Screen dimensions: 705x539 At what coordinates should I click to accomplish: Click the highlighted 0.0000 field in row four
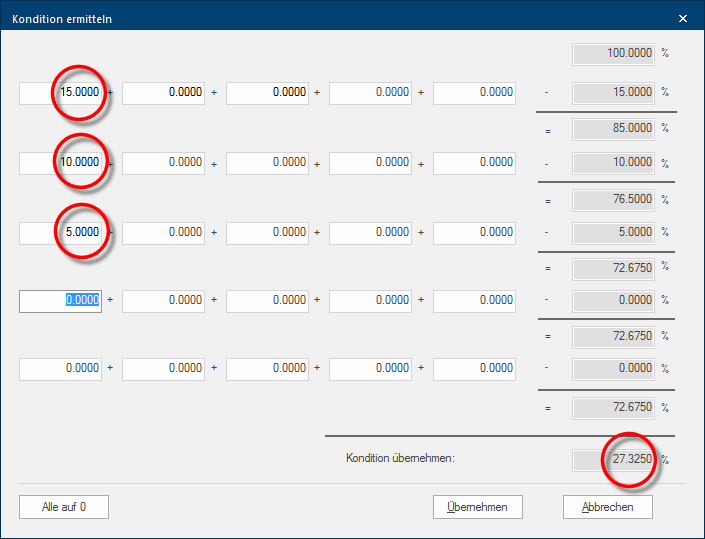pyautogui.click(x=60, y=300)
